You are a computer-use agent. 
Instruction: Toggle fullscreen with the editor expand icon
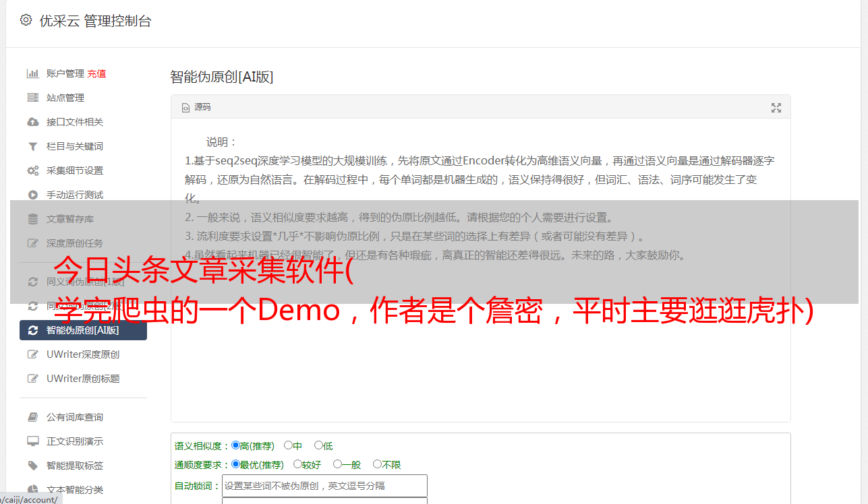776,108
